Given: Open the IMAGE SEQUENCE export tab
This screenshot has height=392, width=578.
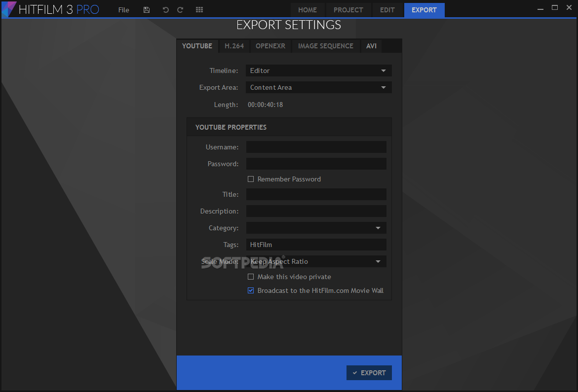Looking at the screenshot, I should (325, 46).
